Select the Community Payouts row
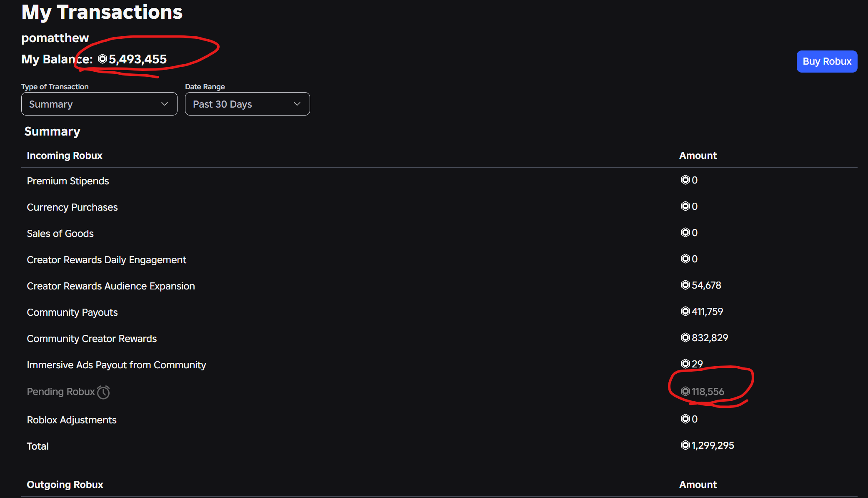 click(x=439, y=312)
